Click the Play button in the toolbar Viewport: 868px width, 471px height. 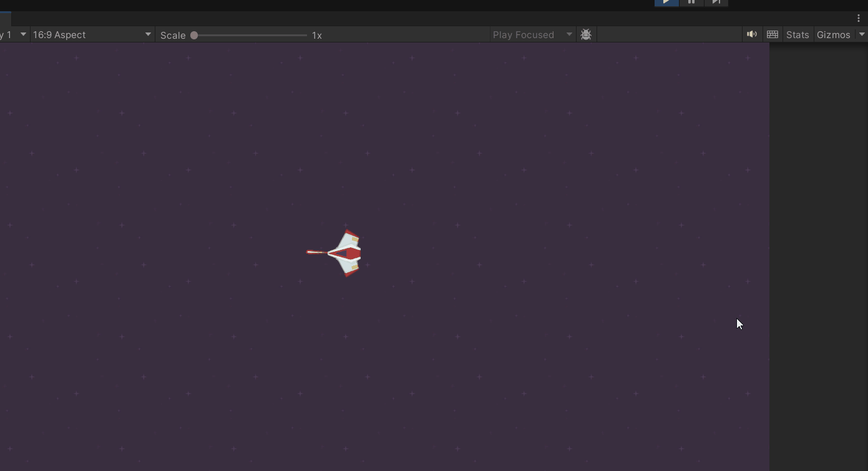point(666,2)
